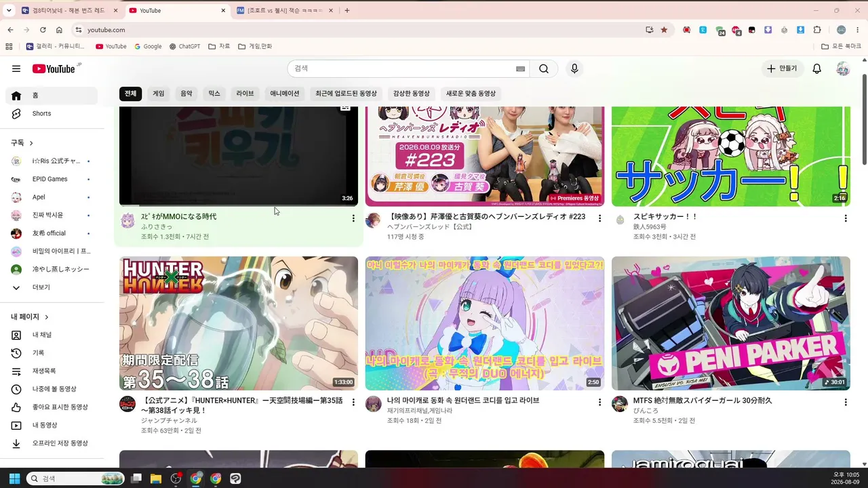Image resolution: width=868 pixels, height=488 pixels.
Task: Open 기록 history in the sidebar
Action: (x=52, y=352)
